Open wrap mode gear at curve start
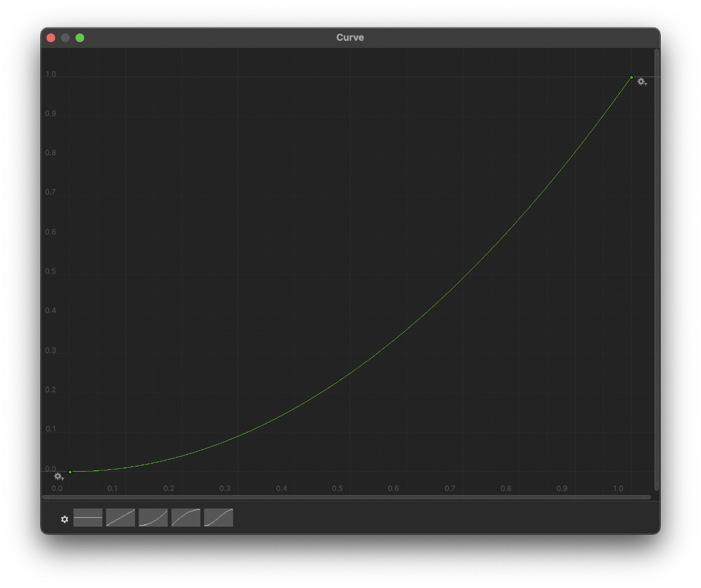Screen dimensions: 701x588 coord(58,477)
